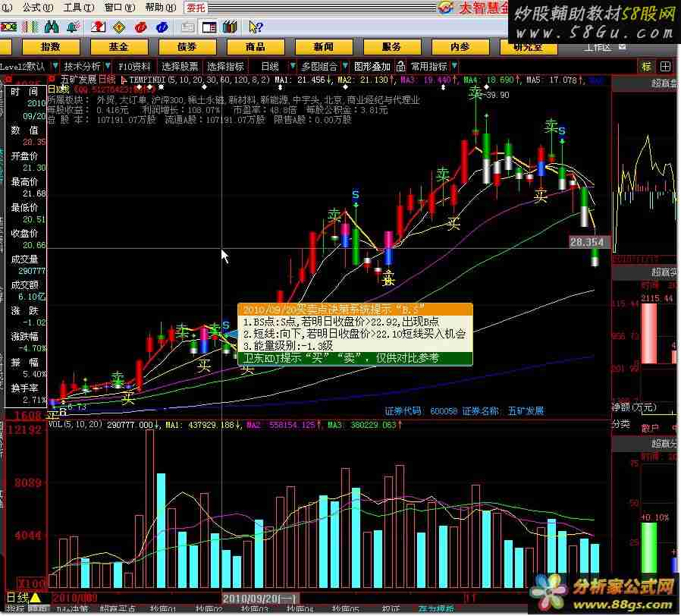The width and height of the screenshot is (681, 616).
Task: Expand the Level2默认 dropdown arrow
Action: tap(55, 67)
